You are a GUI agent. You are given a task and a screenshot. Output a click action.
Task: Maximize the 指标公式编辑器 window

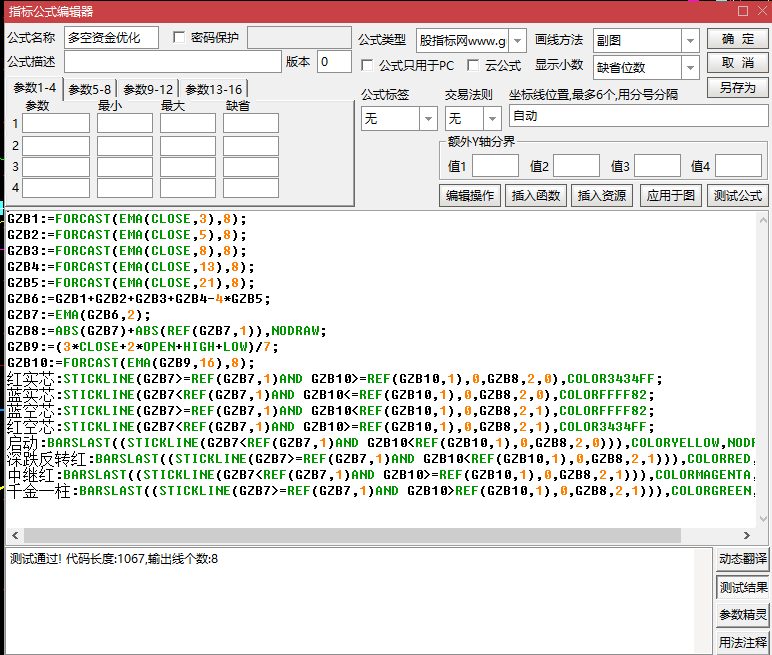point(743,11)
